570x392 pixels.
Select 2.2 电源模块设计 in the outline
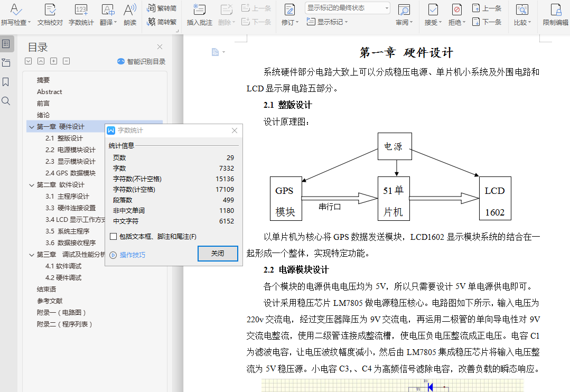pyautogui.click(x=70, y=150)
